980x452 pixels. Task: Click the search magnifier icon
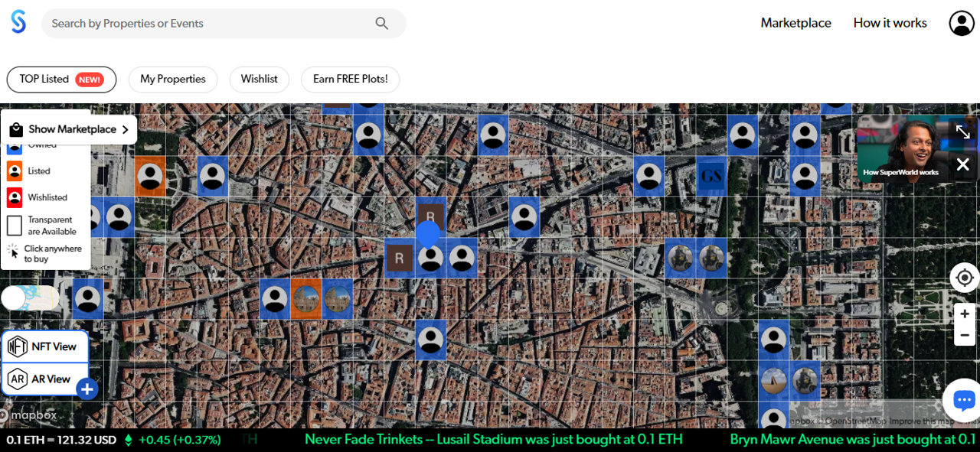point(382,24)
